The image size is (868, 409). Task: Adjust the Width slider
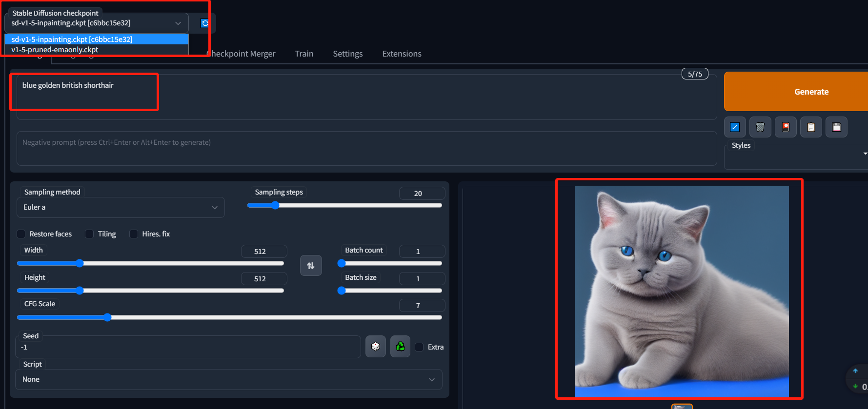(x=150, y=263)
